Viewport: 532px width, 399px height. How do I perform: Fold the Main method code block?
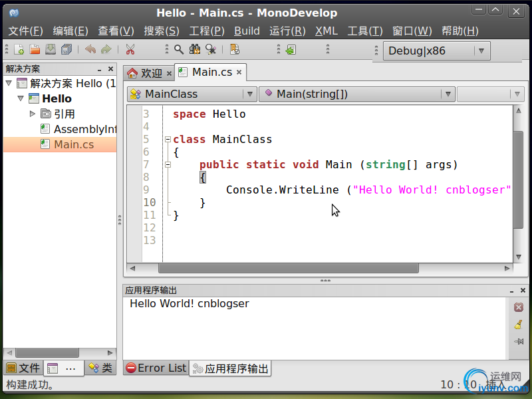click(x=168, y=164)
